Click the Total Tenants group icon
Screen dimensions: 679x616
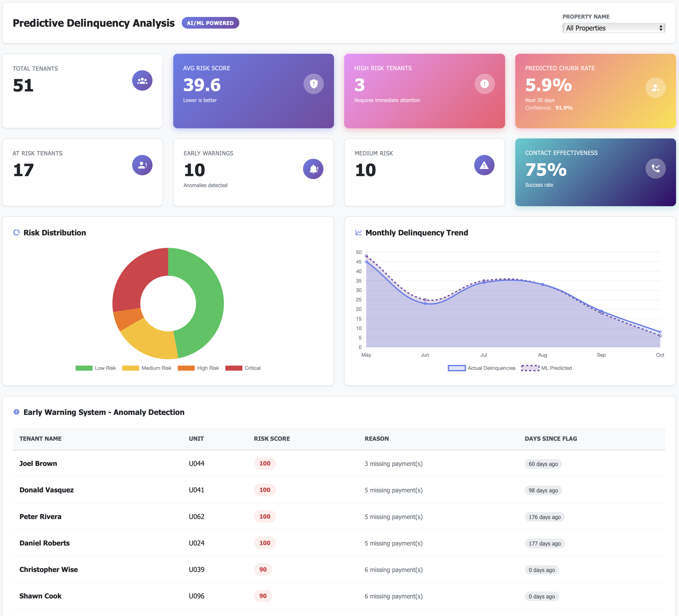(x=142, y=80)
